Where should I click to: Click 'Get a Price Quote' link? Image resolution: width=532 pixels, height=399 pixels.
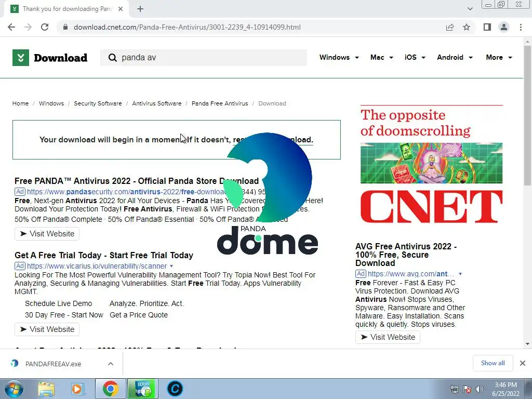point(138,315)
